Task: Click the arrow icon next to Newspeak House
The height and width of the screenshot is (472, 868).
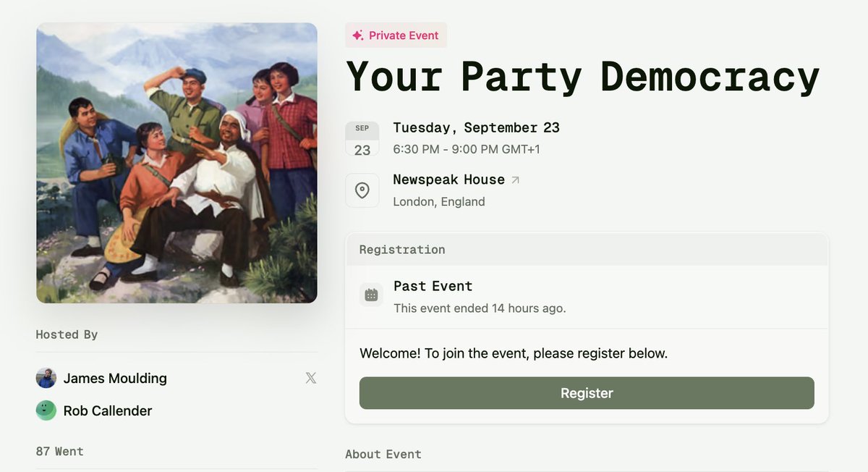Action: point(515,180)
